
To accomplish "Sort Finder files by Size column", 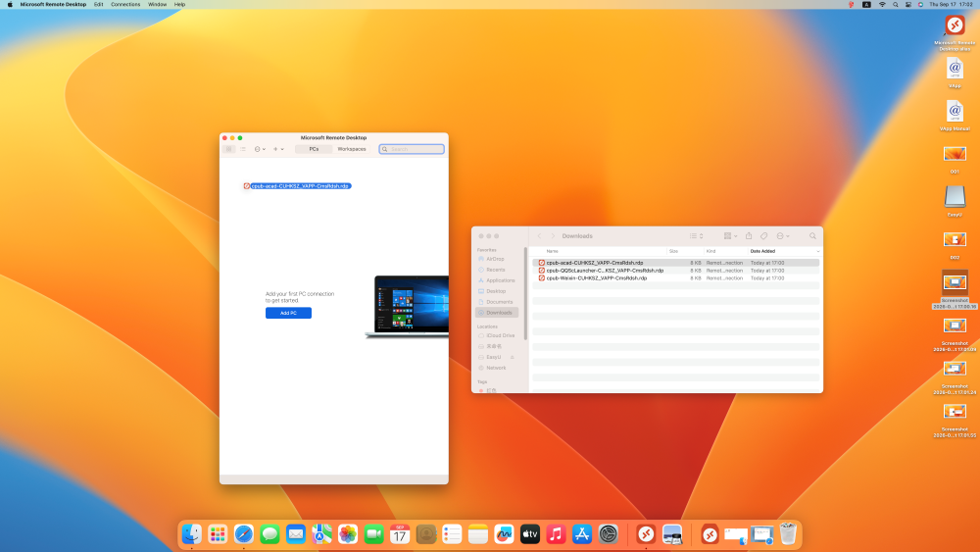I will click(674, 251).
